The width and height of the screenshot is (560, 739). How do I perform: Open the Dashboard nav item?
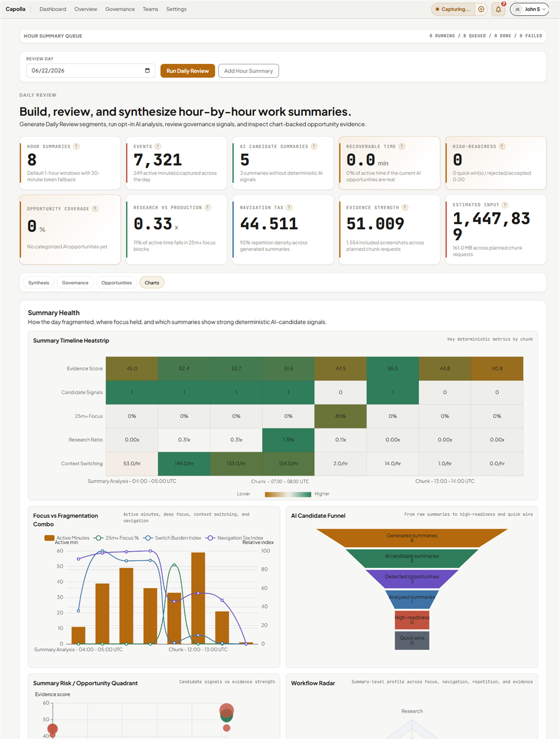[x=53, y=9]
